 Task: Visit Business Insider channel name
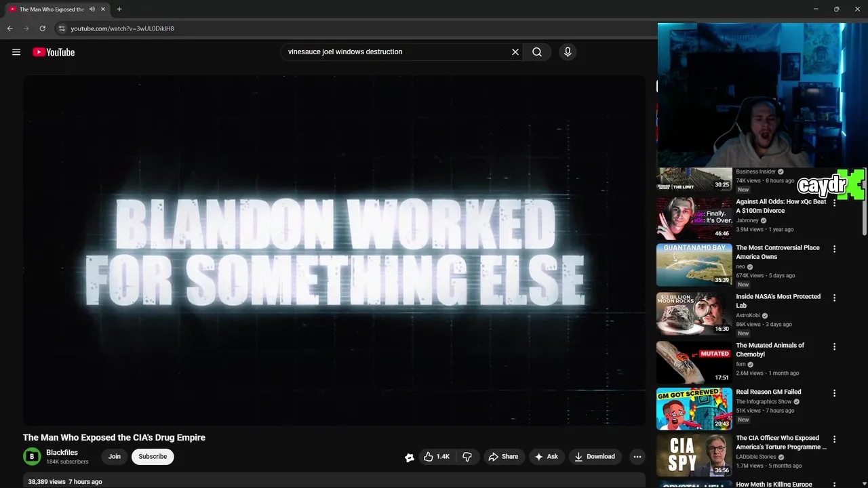pos(756,171)
